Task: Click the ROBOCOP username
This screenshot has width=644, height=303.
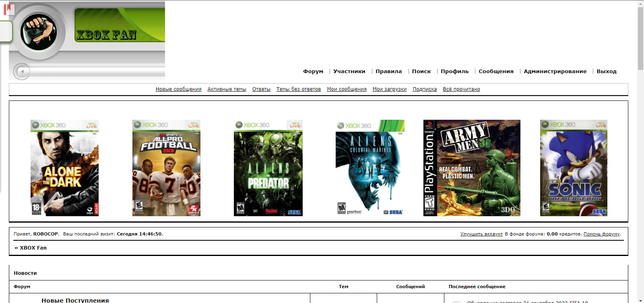Action: (45, 234)
